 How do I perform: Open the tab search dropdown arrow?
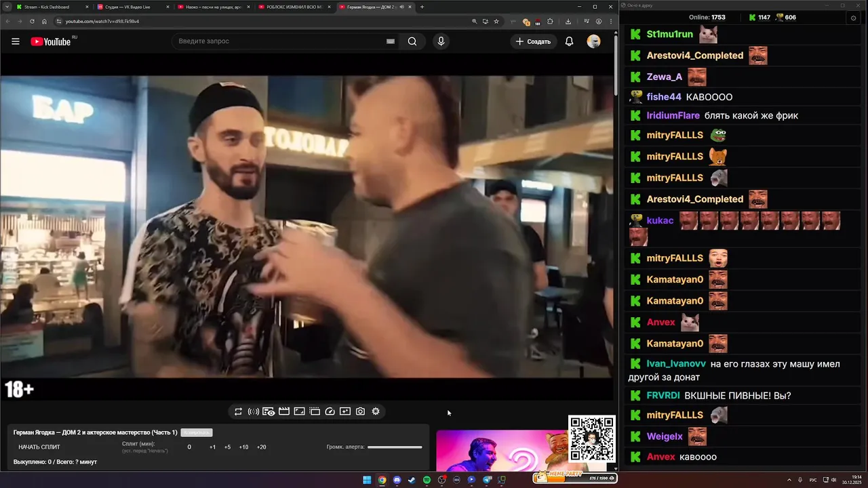pos(5,7)
